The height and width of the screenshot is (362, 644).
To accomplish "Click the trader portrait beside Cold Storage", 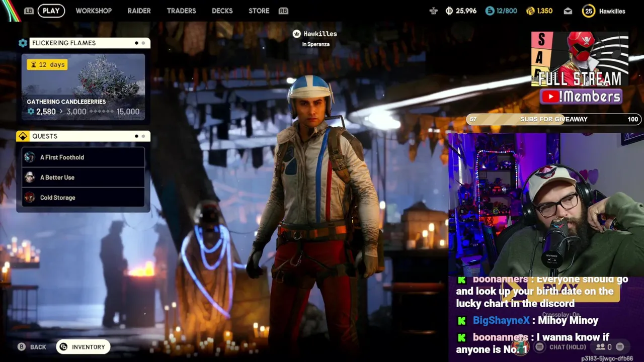I will tap(30, 198).
